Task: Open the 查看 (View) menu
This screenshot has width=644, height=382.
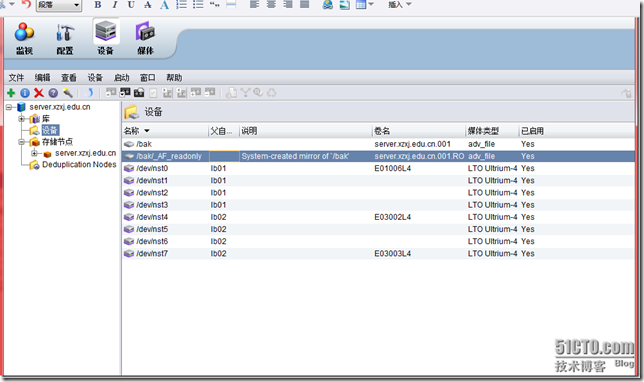Action: pyautogui.click(x=69, y=78)
